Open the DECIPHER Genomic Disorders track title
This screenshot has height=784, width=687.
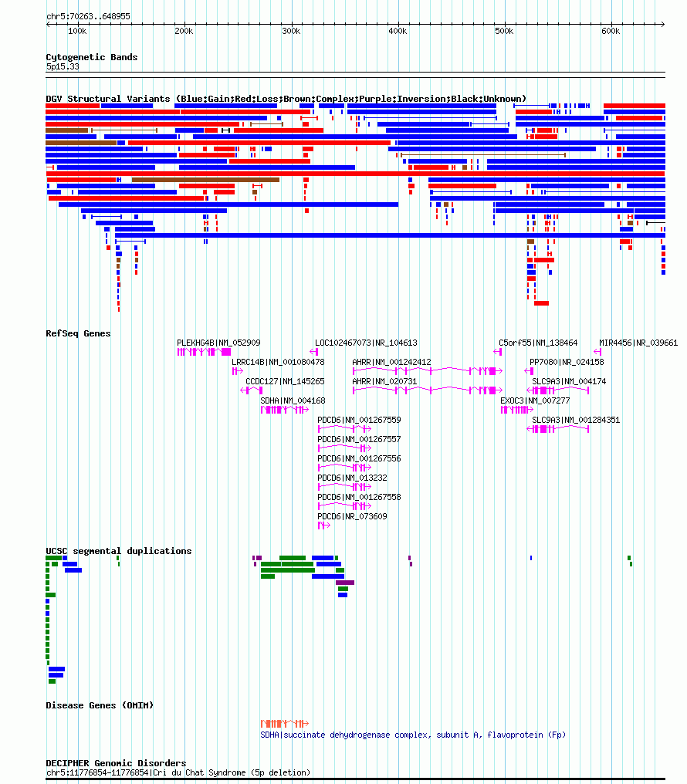pyautogui.click(x=116, y=763)
